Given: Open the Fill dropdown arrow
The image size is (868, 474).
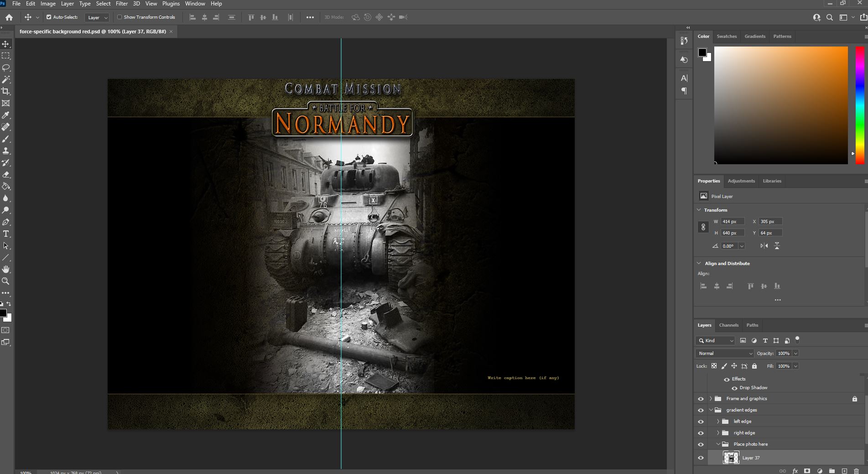Looking at the screenshot, I should pyautogui.click(x=795, y=366).
